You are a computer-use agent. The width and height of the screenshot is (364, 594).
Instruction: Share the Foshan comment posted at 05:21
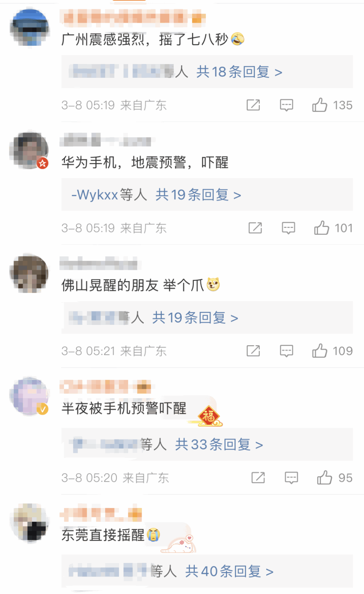[x=253, y=351]
